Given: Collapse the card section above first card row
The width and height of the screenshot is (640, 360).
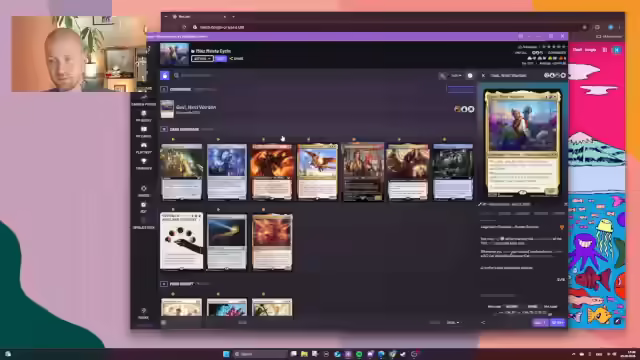Looking at the screenshot, I should pos(164,129).
